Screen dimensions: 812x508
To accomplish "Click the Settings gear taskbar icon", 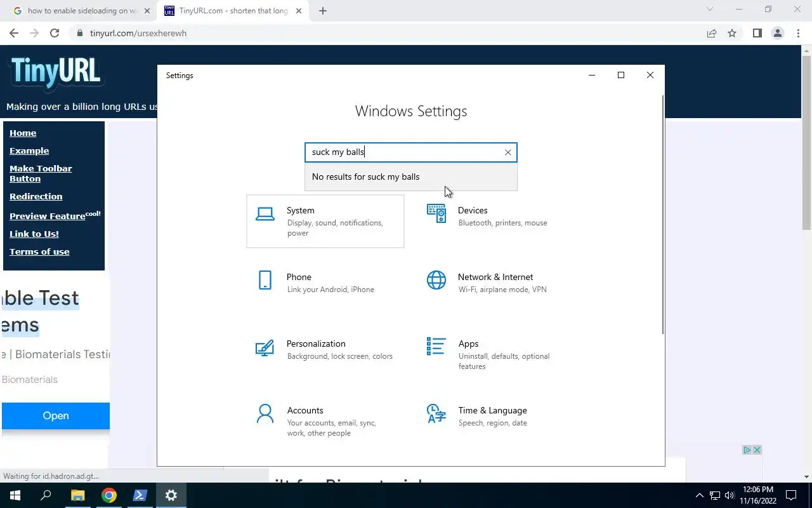I will pos(171,495).
